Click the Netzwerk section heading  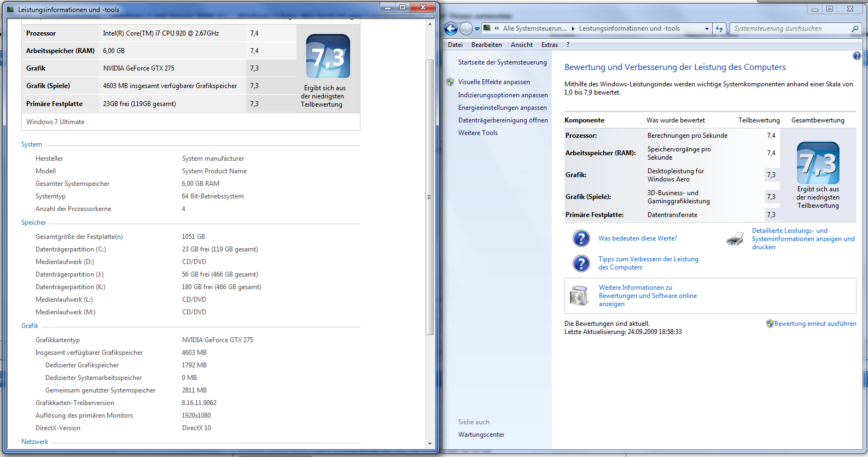(34, 442)
